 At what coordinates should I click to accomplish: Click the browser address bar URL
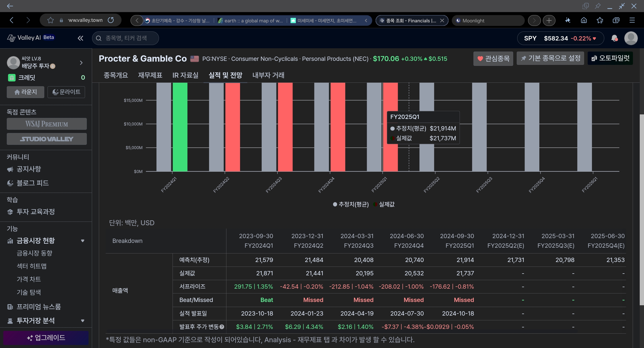click(x=86, y=20)
